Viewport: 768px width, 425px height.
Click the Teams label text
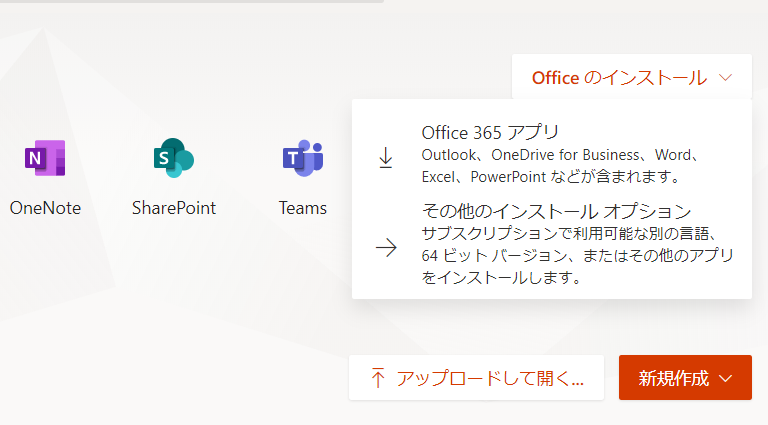pos(303,208)
